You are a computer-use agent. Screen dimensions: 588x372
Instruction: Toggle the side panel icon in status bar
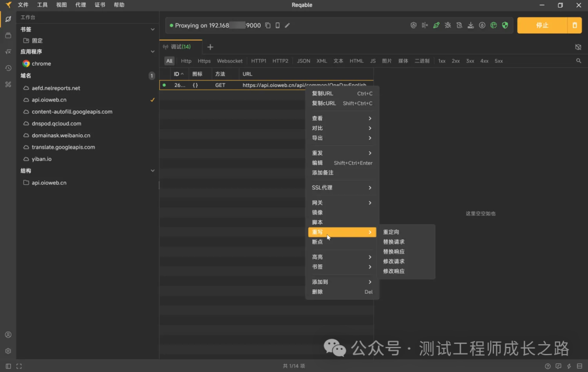tap(8, 366)
